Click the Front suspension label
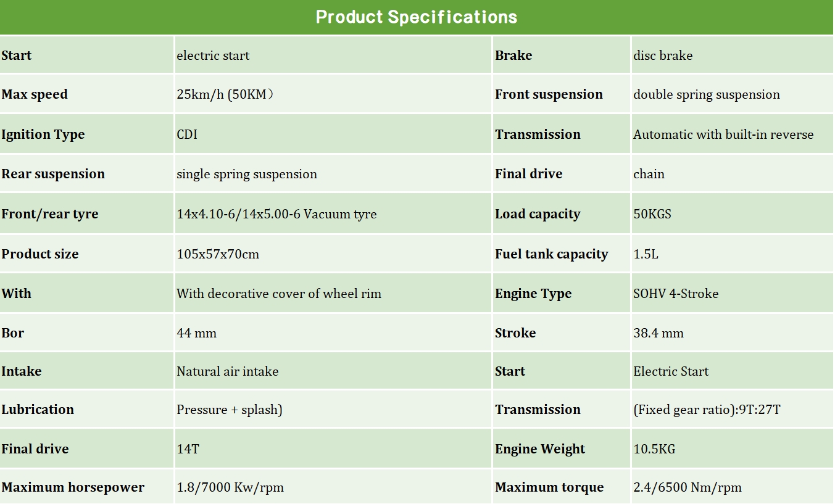The height and width of the screenshot is (504, 835). pos(549,94)
